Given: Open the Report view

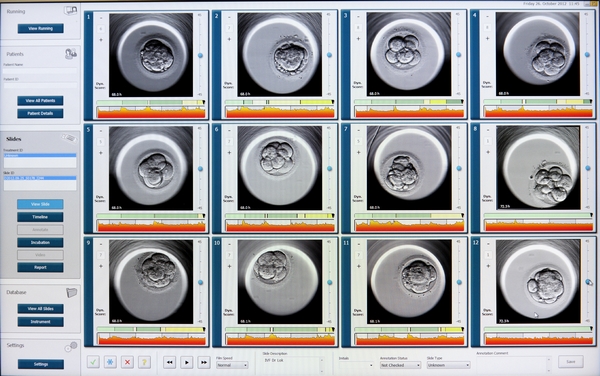Looking at the screenshot, I should point(40,267).
